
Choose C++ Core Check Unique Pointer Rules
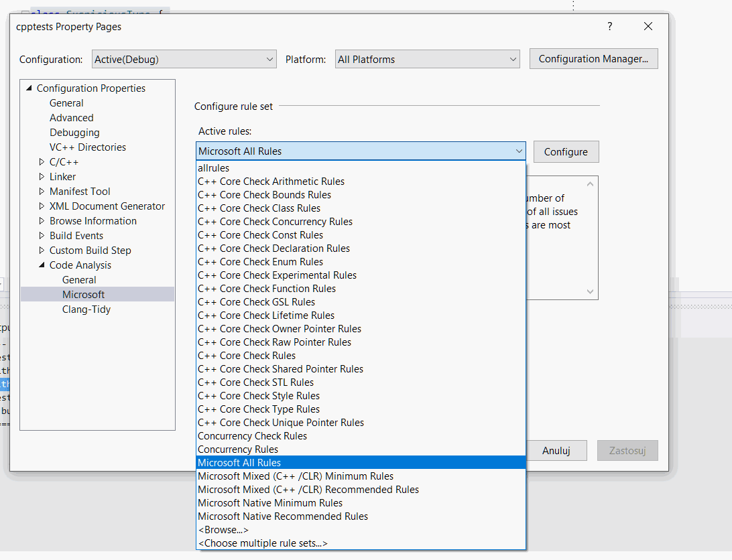click(361, 423)
